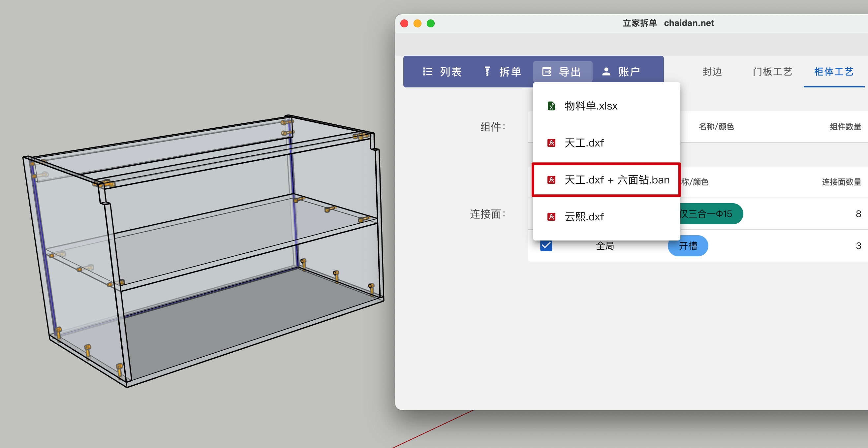
Task: Click the 组件: section label
Action: (x=493, y=127)
